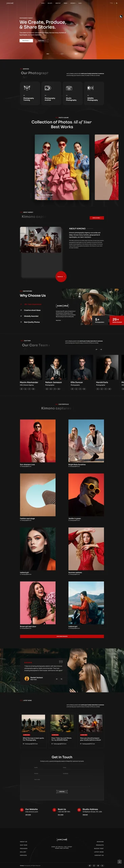Select the Photography Training service icon
This screenshot has height=868, width=124.
[x=27, y=88]
